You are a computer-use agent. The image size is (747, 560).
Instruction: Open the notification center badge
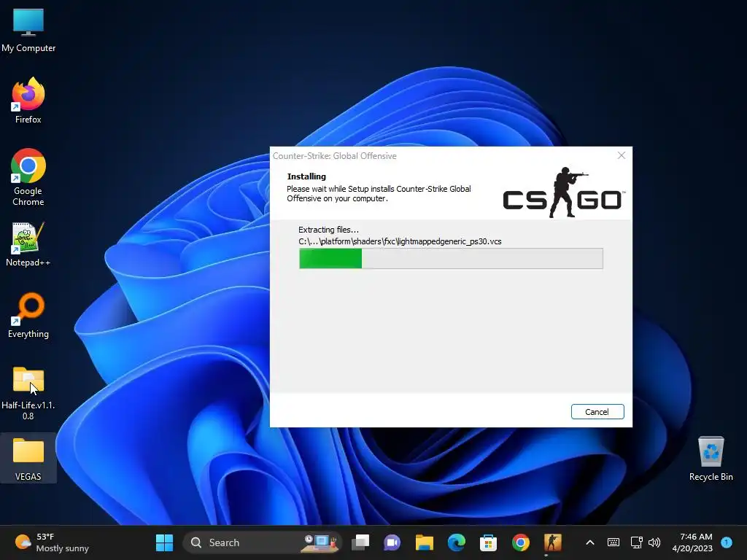pyautogui.click(x=727, y=542)
